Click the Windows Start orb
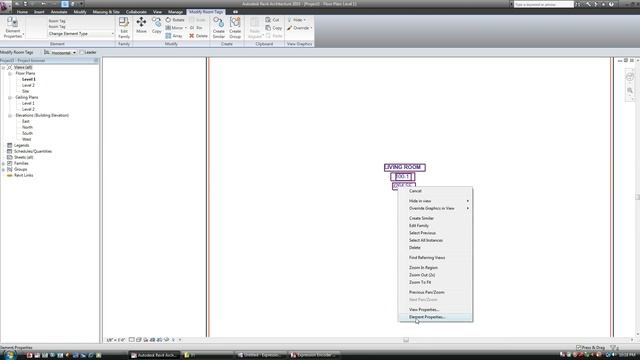Viewport: 640px width, 360px height. point(9,355)
